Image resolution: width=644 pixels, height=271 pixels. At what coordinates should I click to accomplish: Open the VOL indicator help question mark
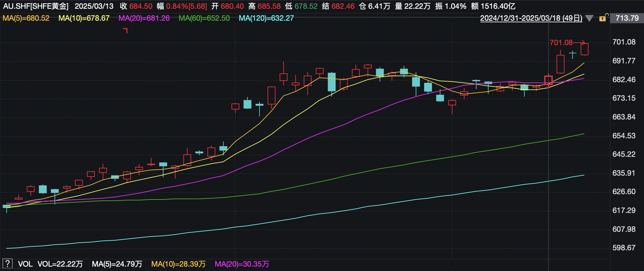[x=7, y=263]
